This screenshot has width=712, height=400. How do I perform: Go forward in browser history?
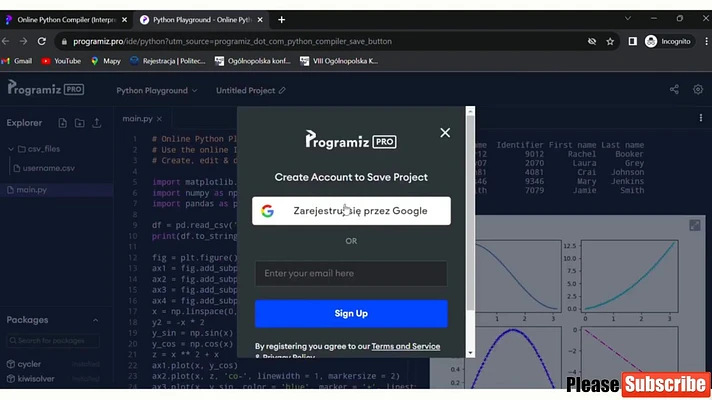coord(23,41)
